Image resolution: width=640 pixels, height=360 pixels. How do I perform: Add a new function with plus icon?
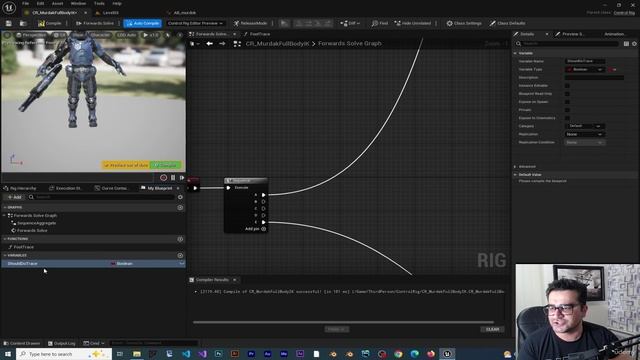[x=180, y=239]
